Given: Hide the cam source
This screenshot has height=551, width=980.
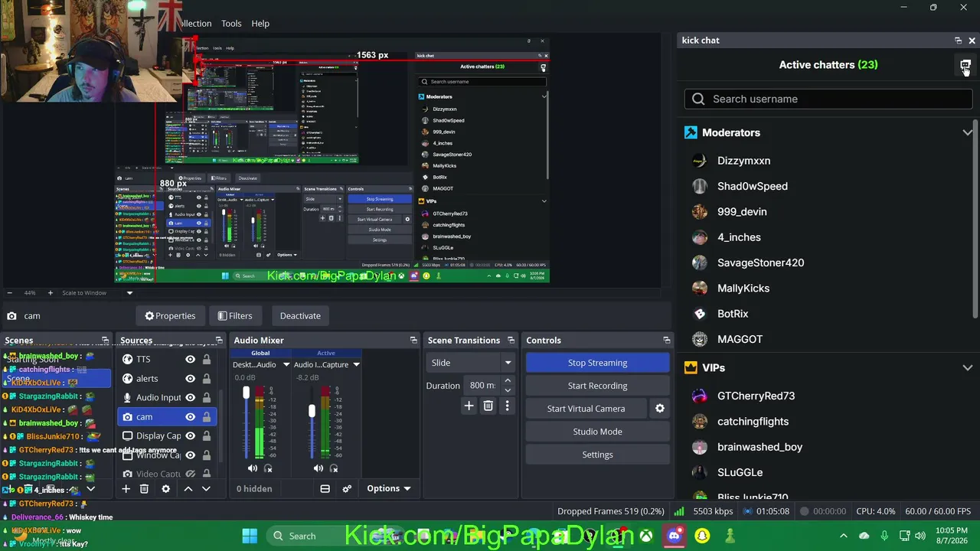Looking at the screenshot, I should 190,417.
